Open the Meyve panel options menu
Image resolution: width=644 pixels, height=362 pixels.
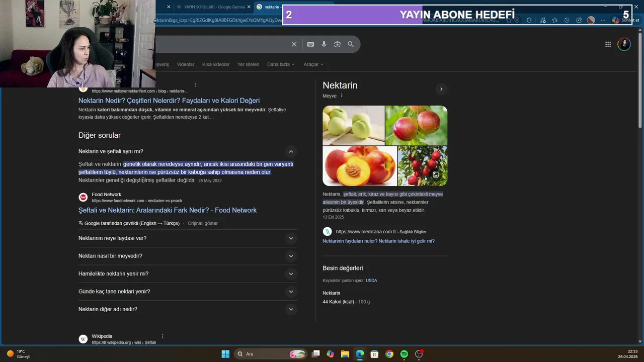(342, 96)
